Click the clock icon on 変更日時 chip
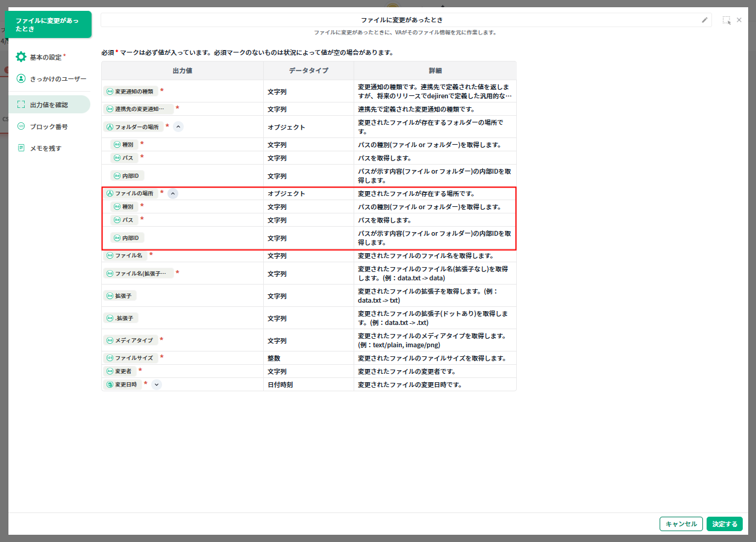The image size is (756, 542). click(x=110, y=385)
